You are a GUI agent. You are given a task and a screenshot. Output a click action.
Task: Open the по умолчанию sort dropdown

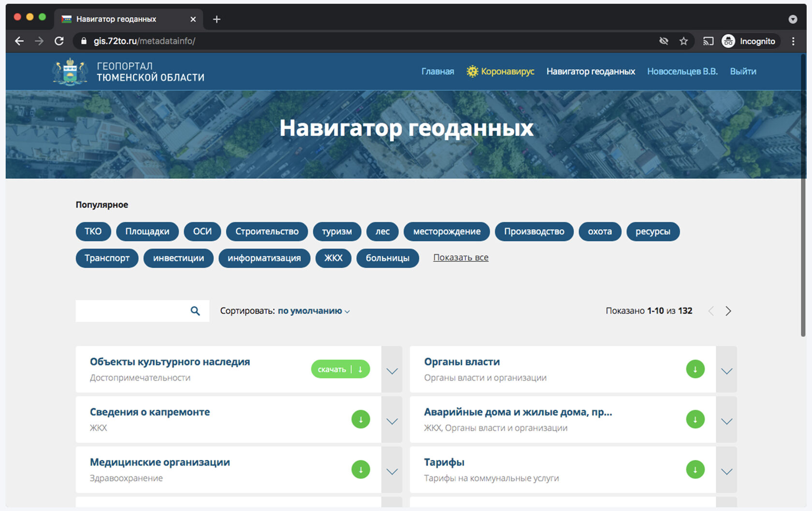[314, 311]
